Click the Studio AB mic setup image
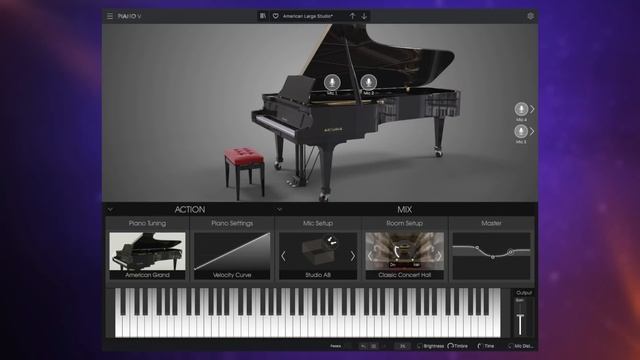The width and height of the screenshot is (640, 360). point(318,250)
